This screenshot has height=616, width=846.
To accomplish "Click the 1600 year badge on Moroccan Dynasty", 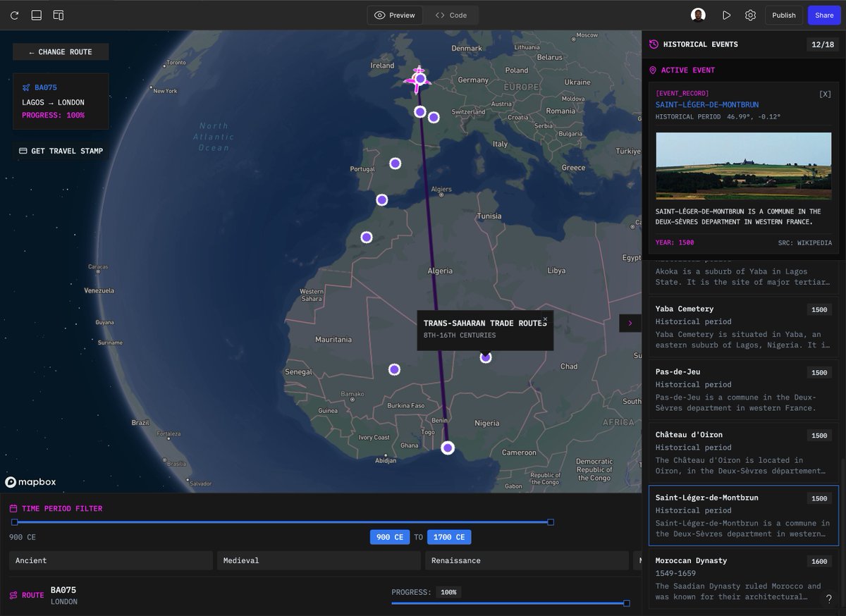I will 819,561.
